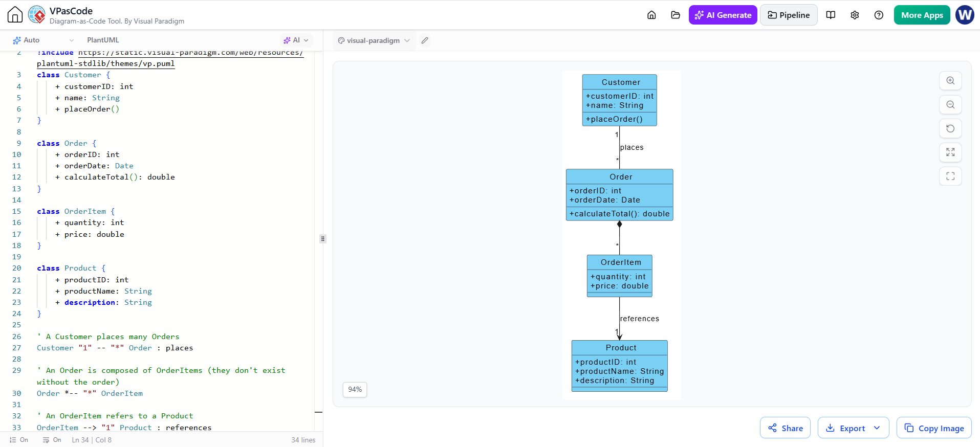Image resolution: width=980 pixels, height=447 pixels.
Task: Click code line '+ quantity: int'
Action: (x=90, y=222)
